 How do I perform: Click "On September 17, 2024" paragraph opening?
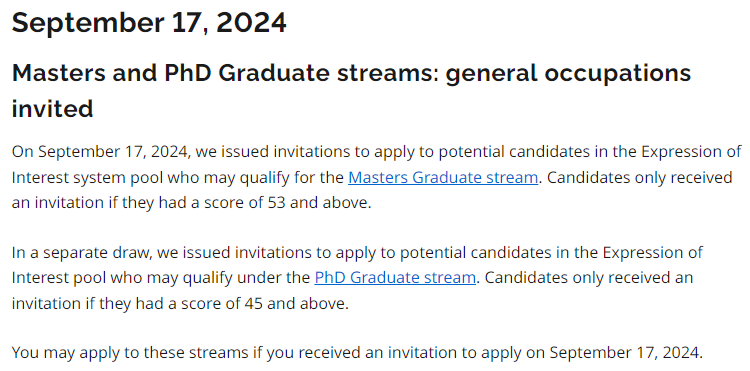(101, 152)
